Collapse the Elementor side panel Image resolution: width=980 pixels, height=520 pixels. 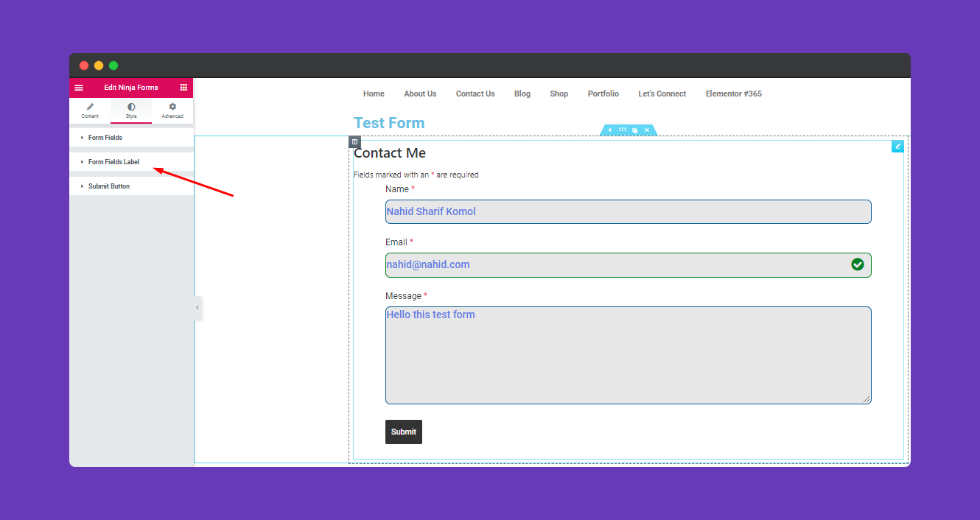[197, 308]
